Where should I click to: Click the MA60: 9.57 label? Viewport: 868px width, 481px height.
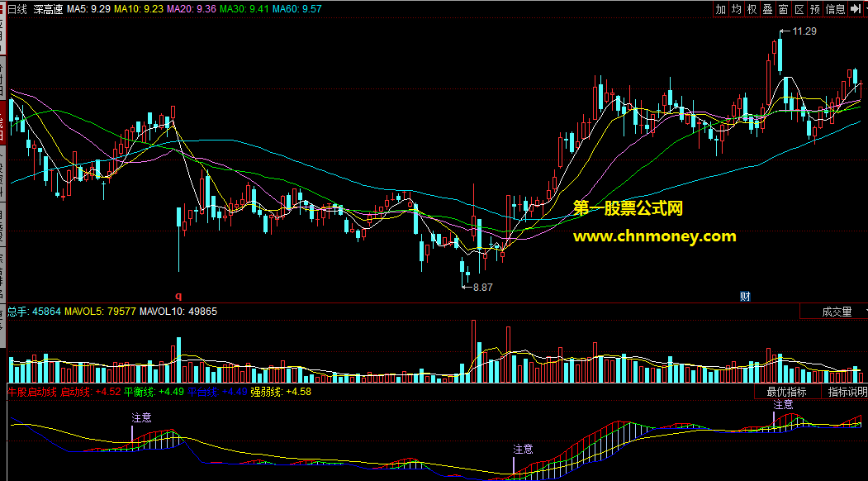(x=297, y=9)
